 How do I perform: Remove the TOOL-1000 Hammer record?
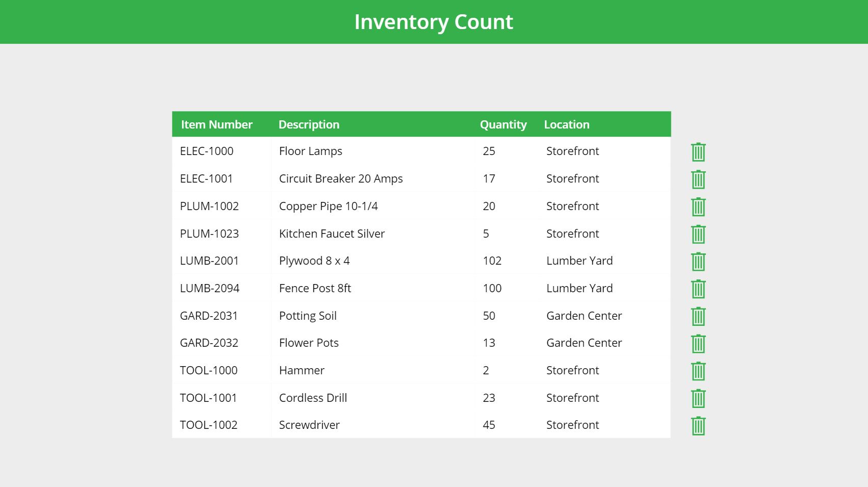coord(698,371)
